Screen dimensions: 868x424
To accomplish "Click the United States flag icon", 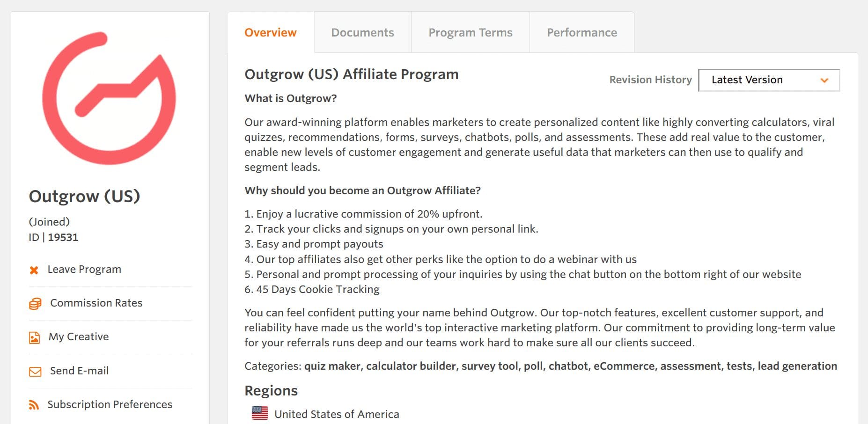I will [260, 413].
